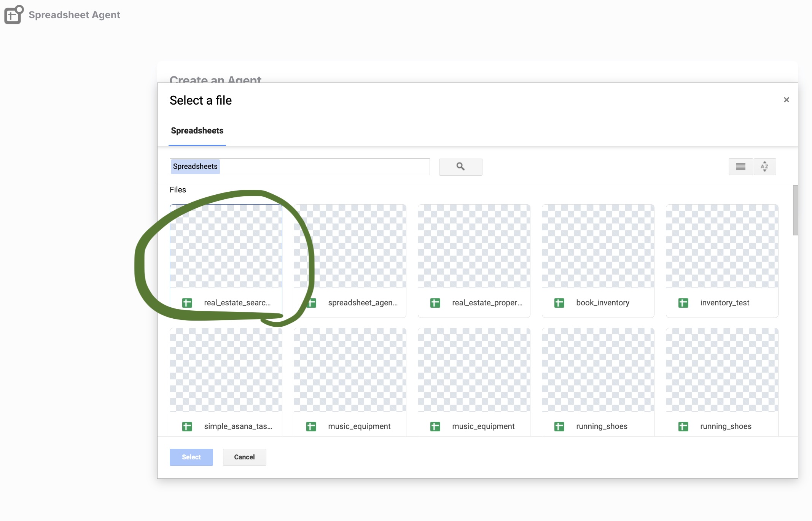
Task: Click the sheets icon beside real_estate_searc...
Action: click(187, 303)
